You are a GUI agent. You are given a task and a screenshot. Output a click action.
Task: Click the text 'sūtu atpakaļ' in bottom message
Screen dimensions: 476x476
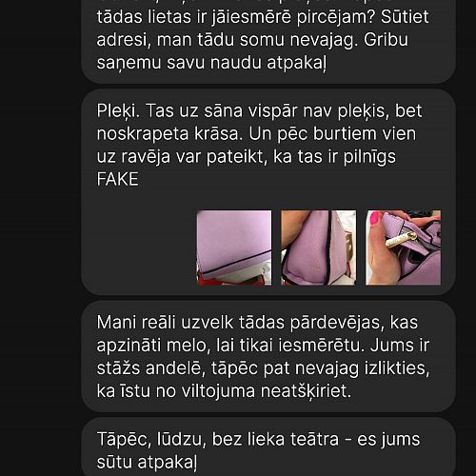147,462
